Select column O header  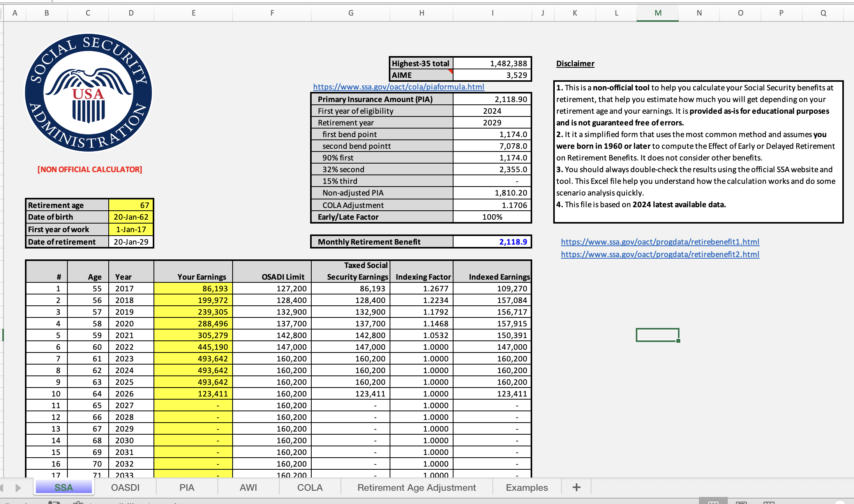pyautogui.click(x=740, y=13)
